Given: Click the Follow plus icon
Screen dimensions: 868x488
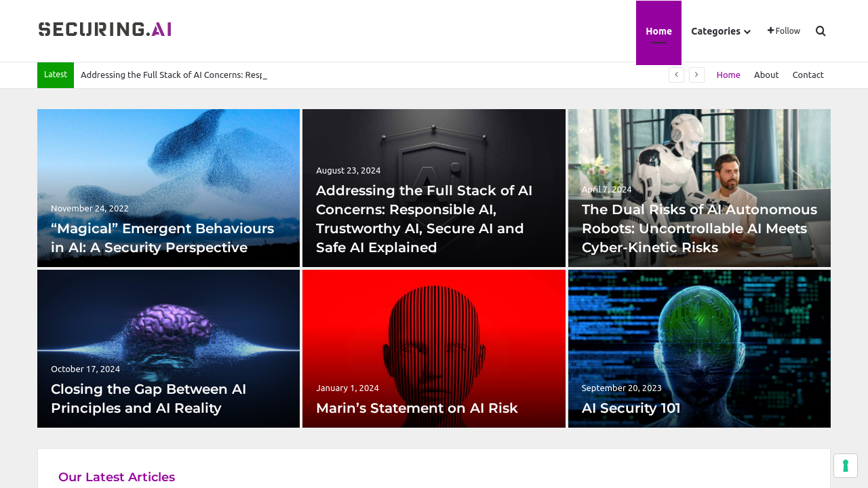Looking at the screenshot, I should click(x=771, y=30).
